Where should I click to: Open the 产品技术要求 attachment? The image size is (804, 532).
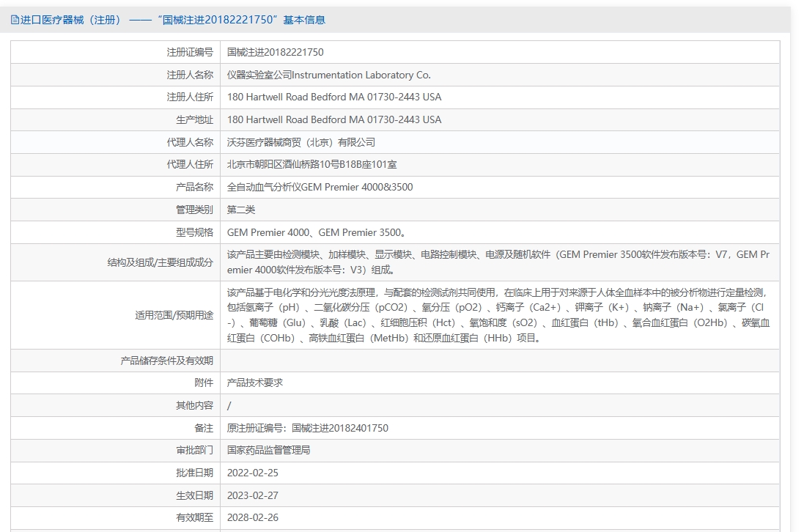click(255, 383)
